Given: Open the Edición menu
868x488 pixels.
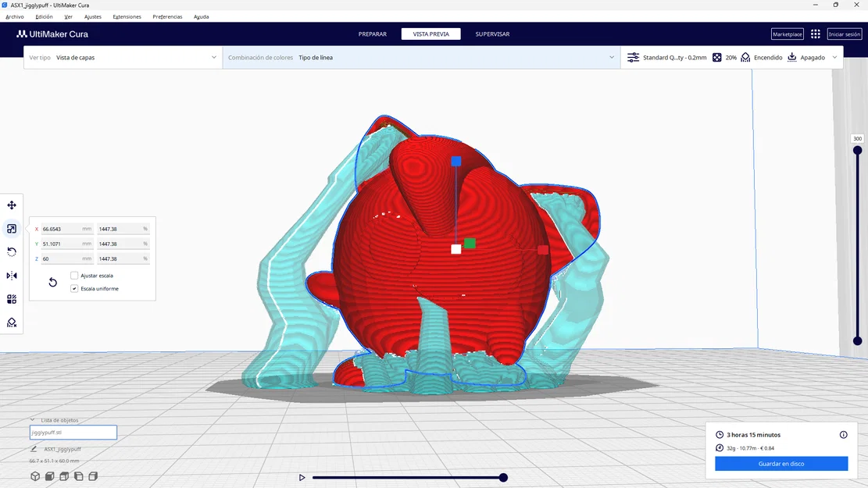Looking at the screenshot, I should pos(45,16).
